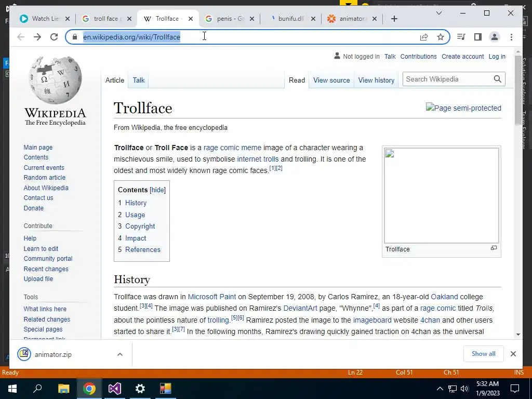Screen dimensions: 532x399
Task: Switch to the troll face Google tab
Action: coord(106,19)
